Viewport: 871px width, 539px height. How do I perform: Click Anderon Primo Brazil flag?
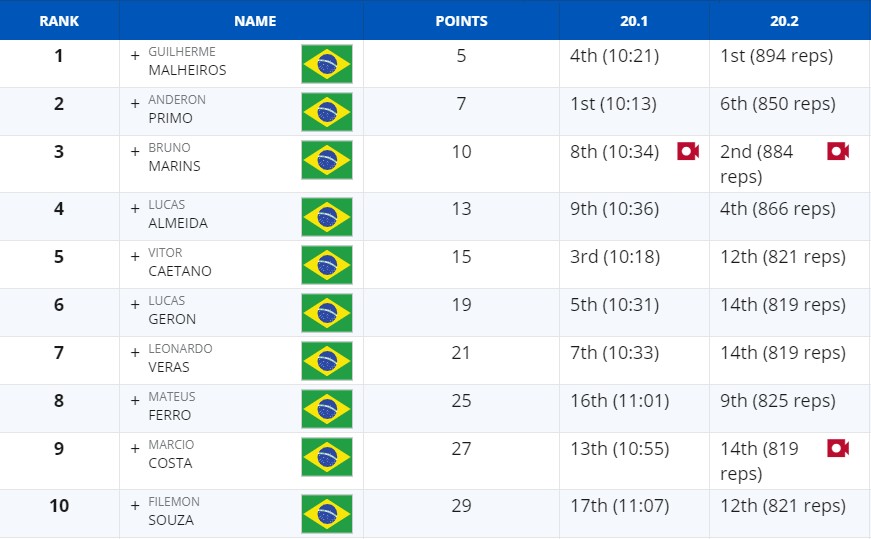click(327, 112)
